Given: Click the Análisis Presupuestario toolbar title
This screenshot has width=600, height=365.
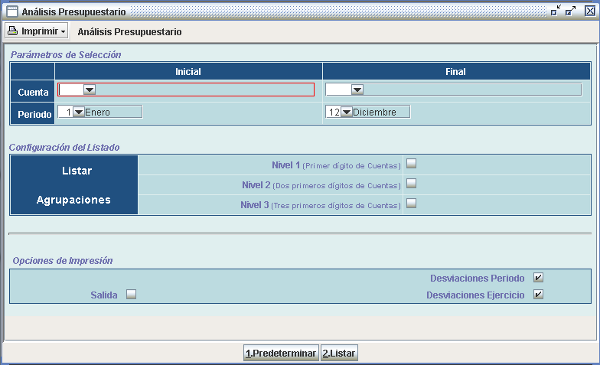Looking at the screenshot, I should pyautogui.click(x=130, y=32).
